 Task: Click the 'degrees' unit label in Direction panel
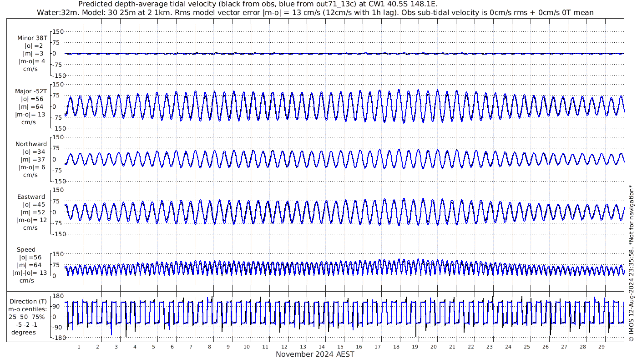pos(24,332)
